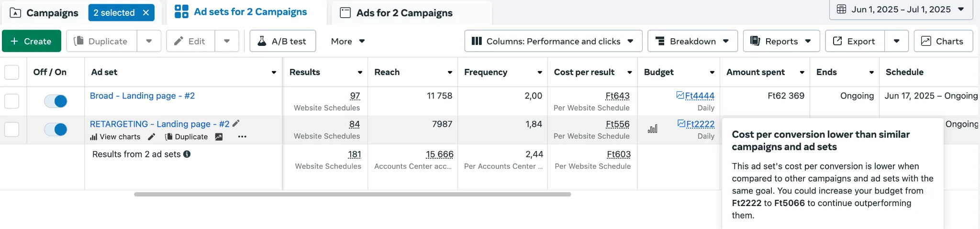This screenshot has height=229, width=980.
Task: Click the share arrow icon in RETARGETING row
Action: (x=219, y=137)
